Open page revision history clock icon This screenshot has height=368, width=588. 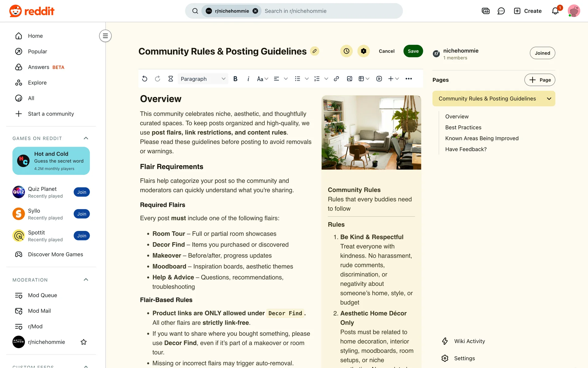346,51
